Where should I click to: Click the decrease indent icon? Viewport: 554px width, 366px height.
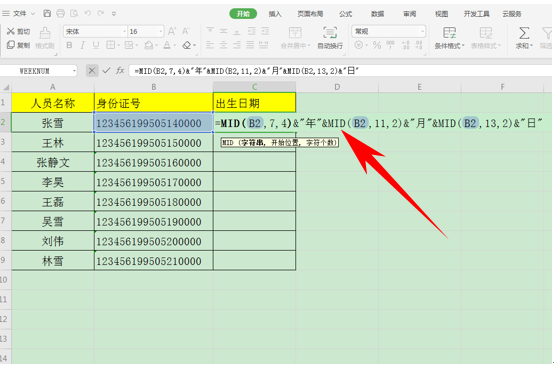252,31
